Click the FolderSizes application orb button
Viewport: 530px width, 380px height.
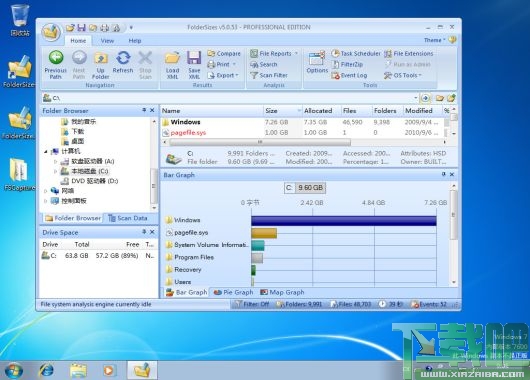point(51,32)
